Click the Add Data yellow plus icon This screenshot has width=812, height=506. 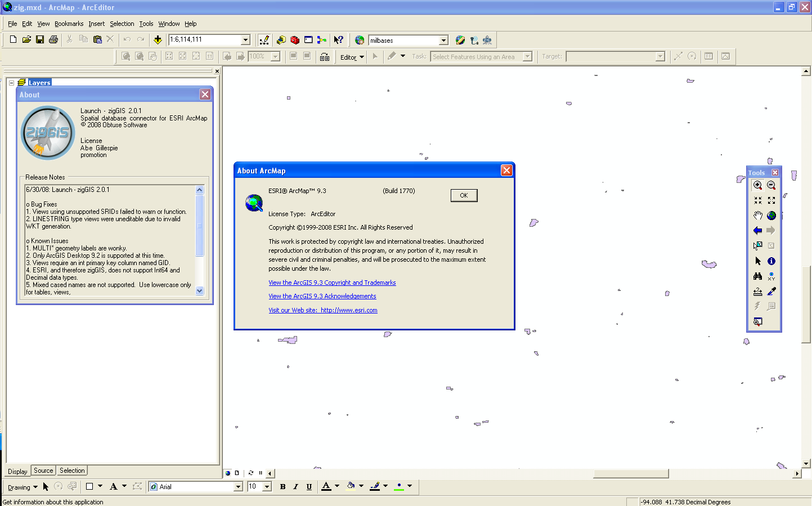158,39
